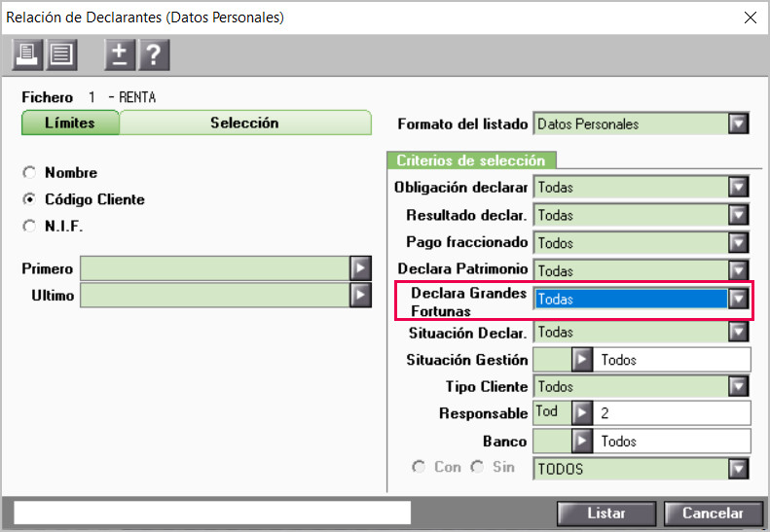Click the printer icon in toolbar
This screenshot has width=770, height=532.
(27, 54)
